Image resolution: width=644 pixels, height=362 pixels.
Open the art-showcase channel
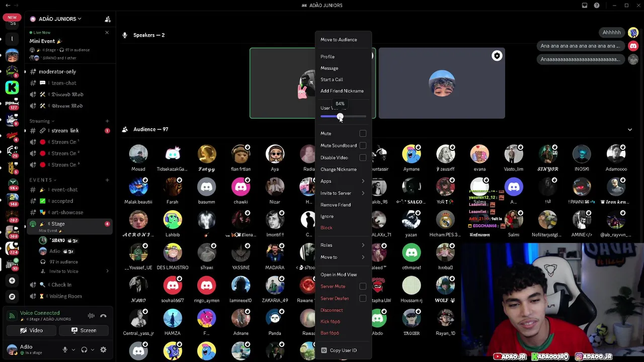coord(68,213)
